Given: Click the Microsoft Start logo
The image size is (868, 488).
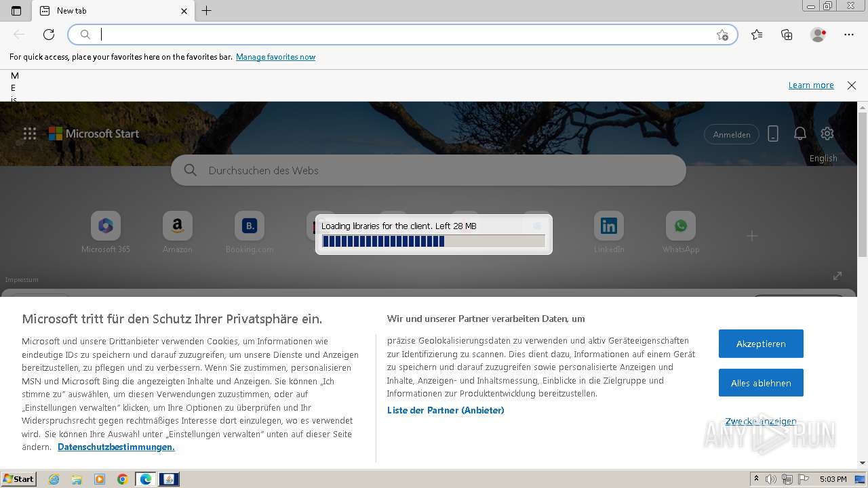Looking at the screenshot, I should [94, 134].
